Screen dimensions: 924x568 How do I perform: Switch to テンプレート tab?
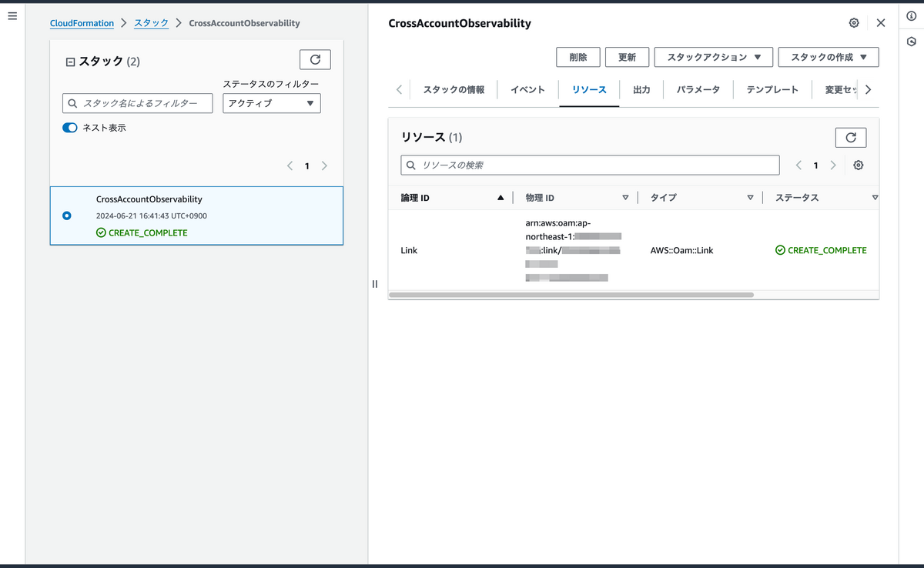[772, 89]
